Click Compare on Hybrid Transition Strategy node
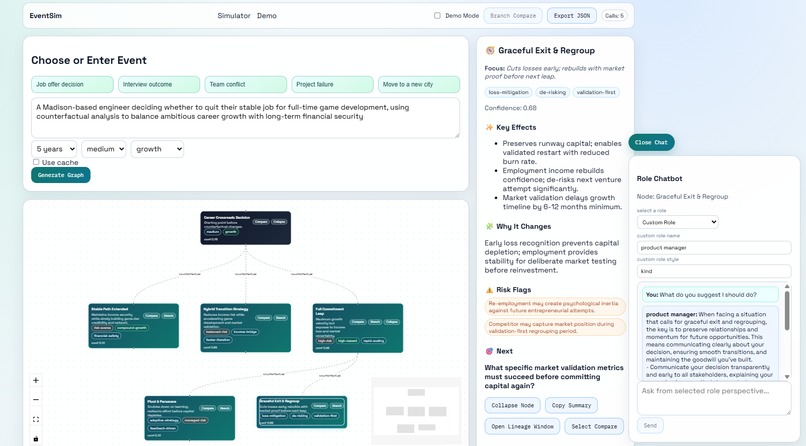 tap(263, 318)
